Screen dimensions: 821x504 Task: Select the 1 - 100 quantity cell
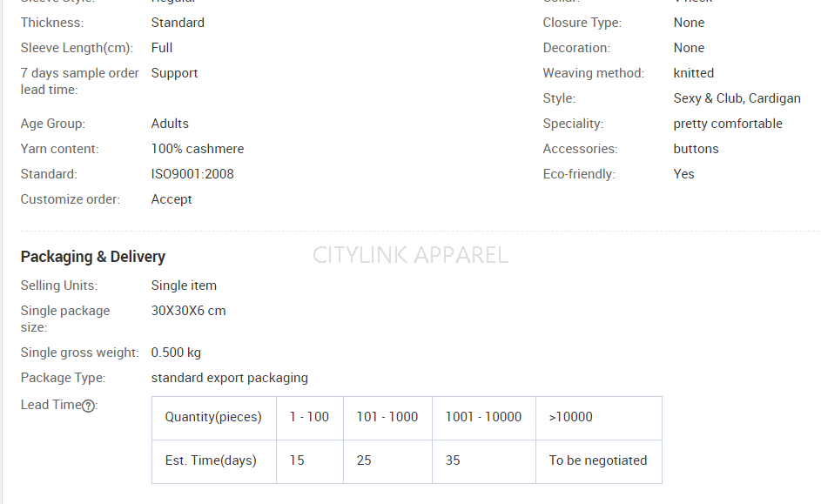tap(309, 417)
